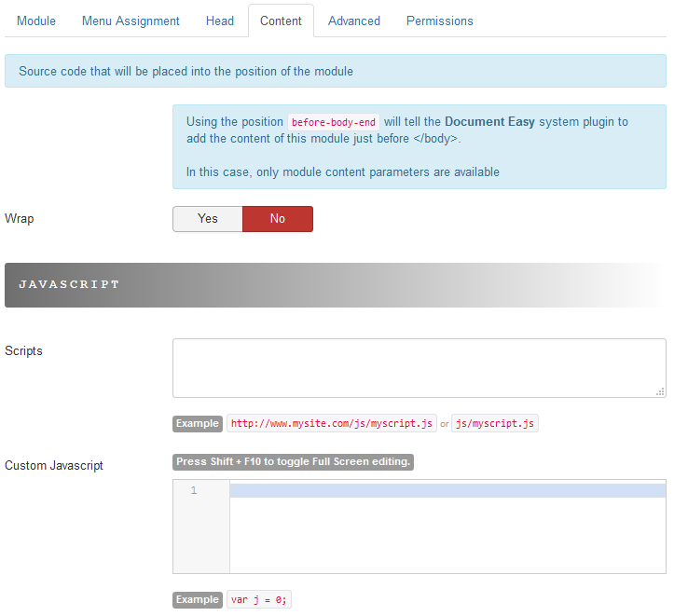
Task: Switch to the Permissions tab
Action: [x=439, y=21]
